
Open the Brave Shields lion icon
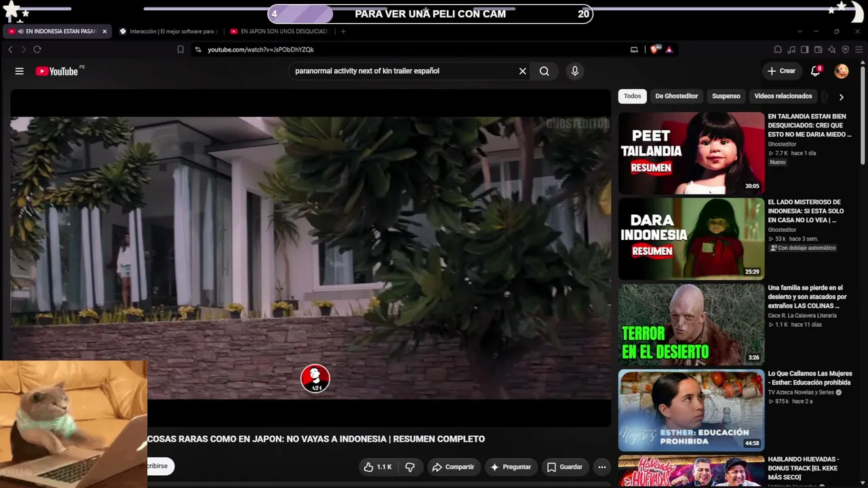655,49
